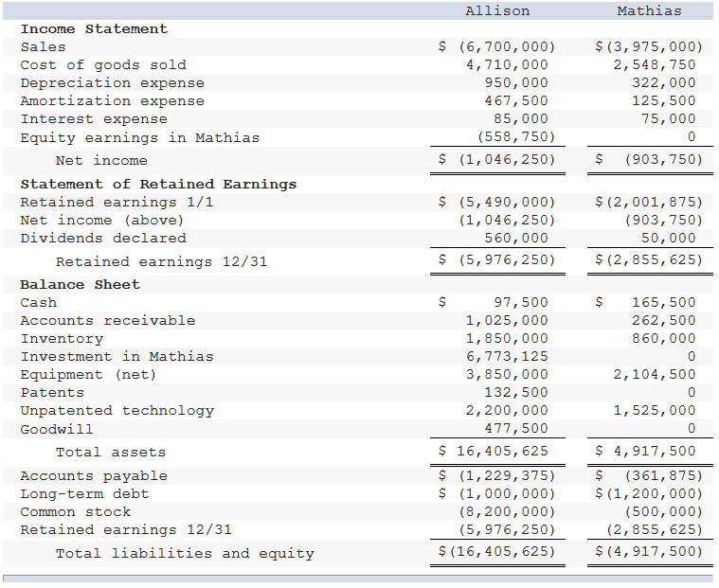Select the equipment value 3,850,000
Viewport: 719px width, 588px height.
507,375
